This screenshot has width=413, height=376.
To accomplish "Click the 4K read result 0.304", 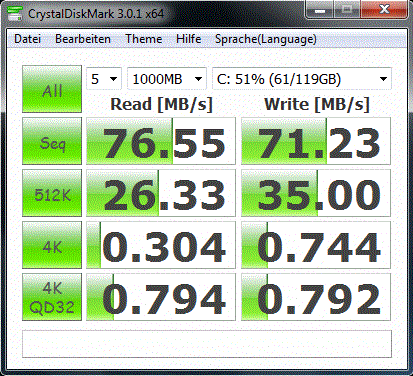I will click(x=161, y=245).
